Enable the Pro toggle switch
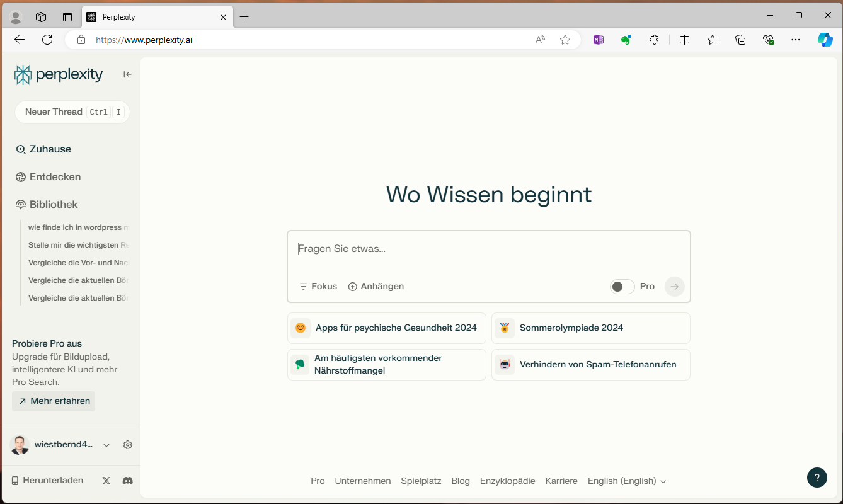Screen dimensions: 843x504 [622, 287]
